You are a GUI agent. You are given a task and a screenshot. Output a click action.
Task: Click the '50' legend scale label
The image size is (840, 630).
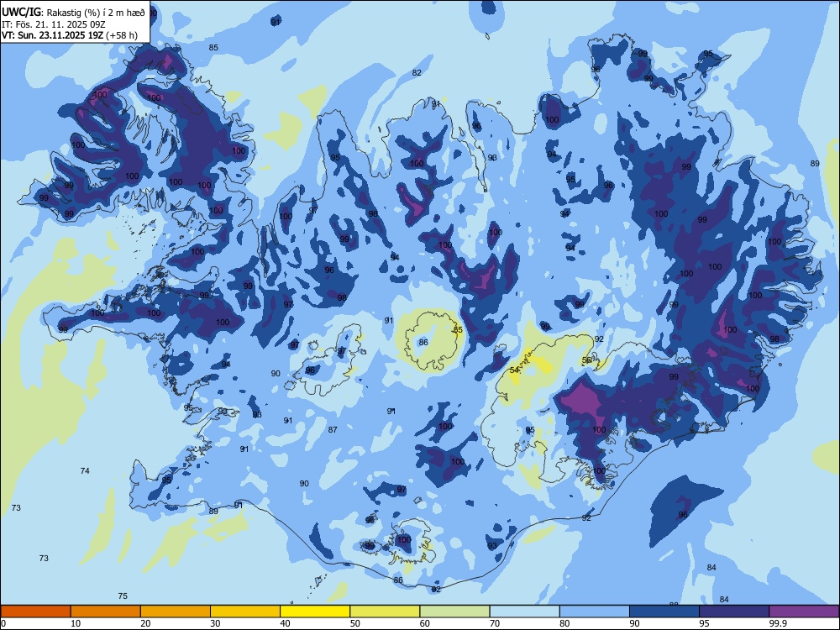pos(355,623)
